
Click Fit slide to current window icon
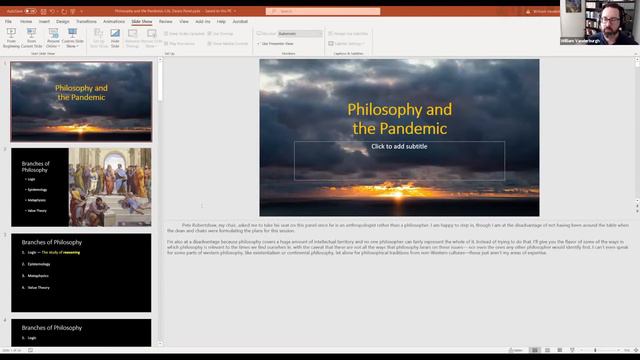click(x=636, y=350)
